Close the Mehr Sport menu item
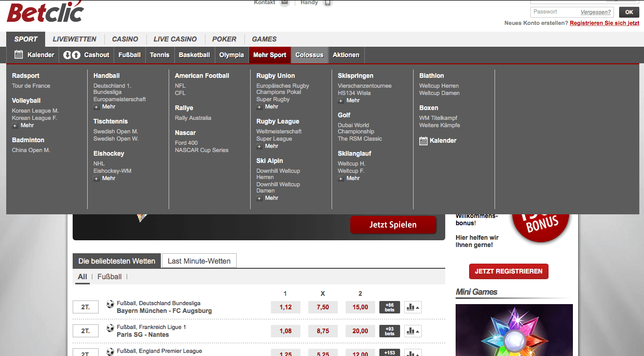This screenshot has width=644, height=356. point(270,55)
